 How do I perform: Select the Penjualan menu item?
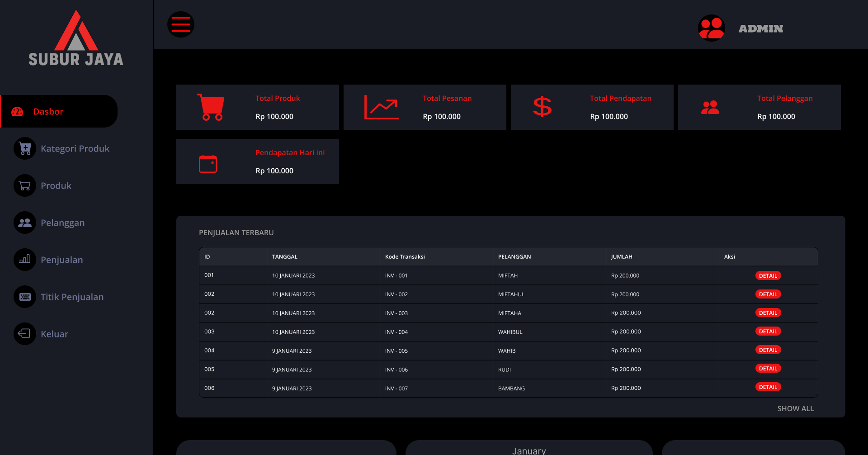[x=62, y=260]
